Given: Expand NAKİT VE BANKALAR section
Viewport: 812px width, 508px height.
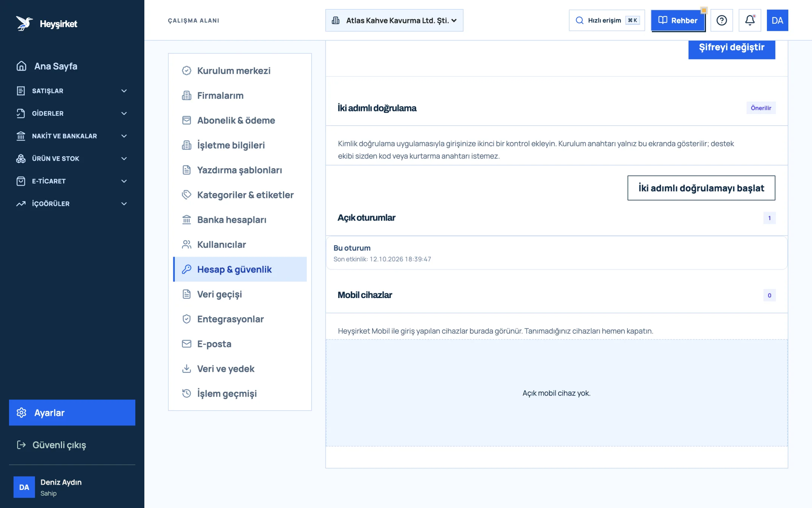Looking at the screenshot, I should pyautogui.click(x=72, y=136).
